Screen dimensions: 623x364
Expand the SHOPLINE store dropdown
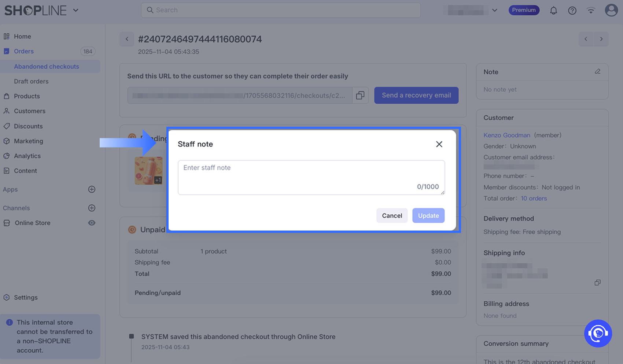76,10
